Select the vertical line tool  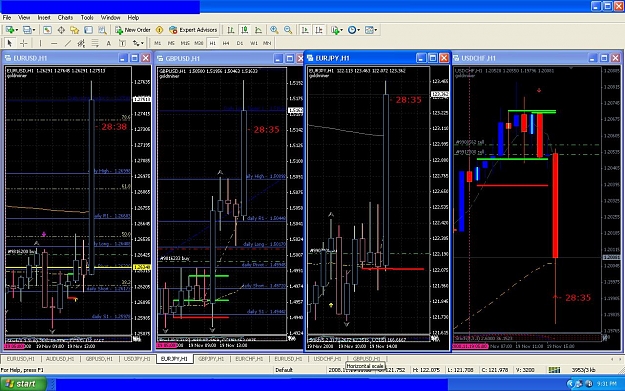click(x=40, y=43)
